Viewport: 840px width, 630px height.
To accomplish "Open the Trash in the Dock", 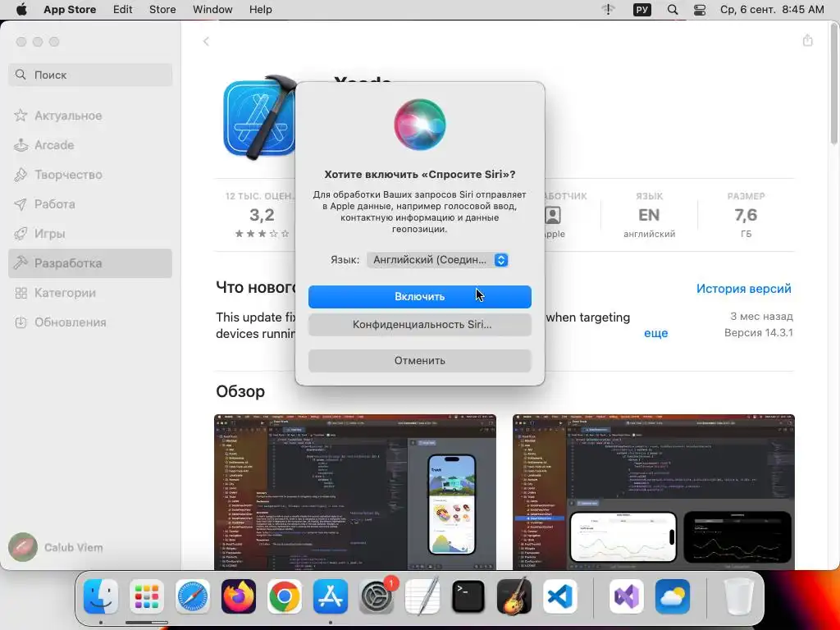I will pyautogui.click(x=739, y=596).
